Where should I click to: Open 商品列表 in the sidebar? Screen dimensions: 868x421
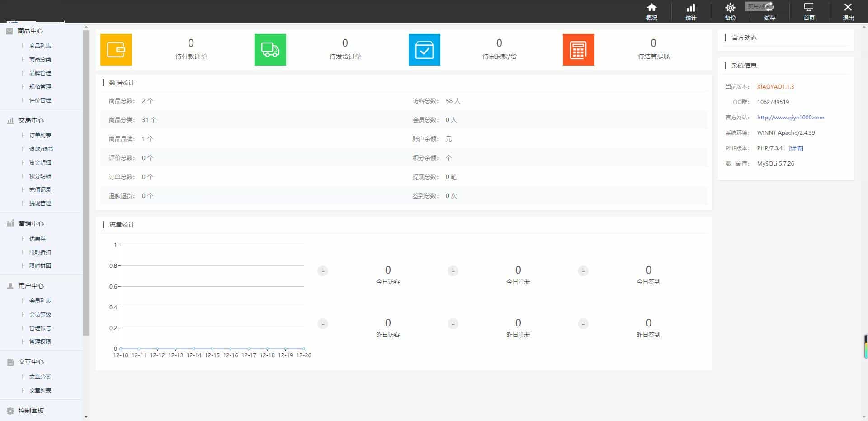click(x=40, y=46)
